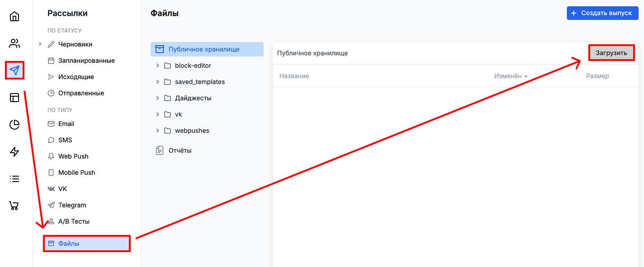644x267 pixels.
Task: Open the home page via the house icon
Action: [14, 16]
